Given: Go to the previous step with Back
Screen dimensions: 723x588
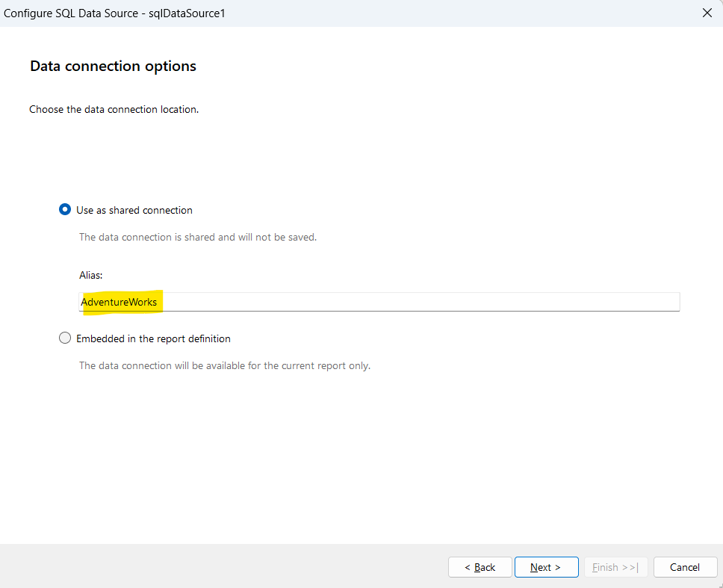Looking at the screenshot, I should tap(480, 567).
